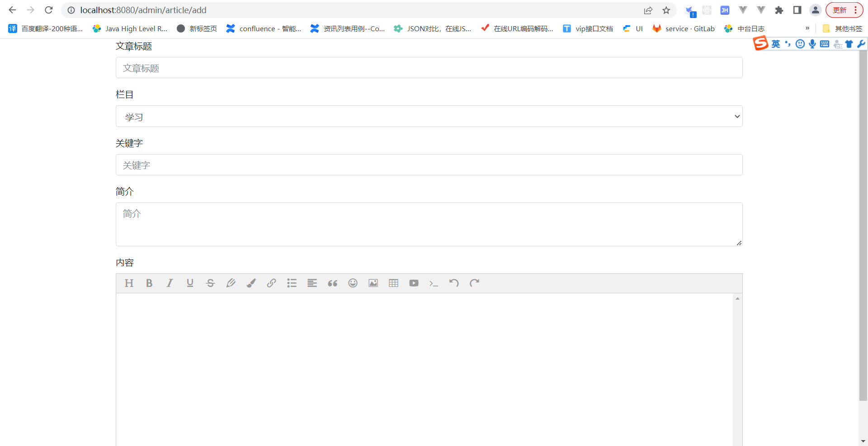Click Sogou input skin shirt icon

[849, 44]
